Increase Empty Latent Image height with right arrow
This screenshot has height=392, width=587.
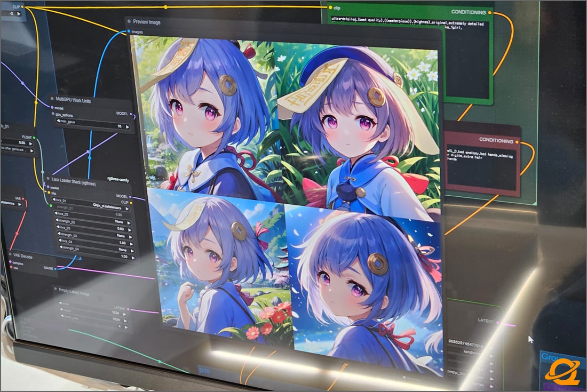125,320
